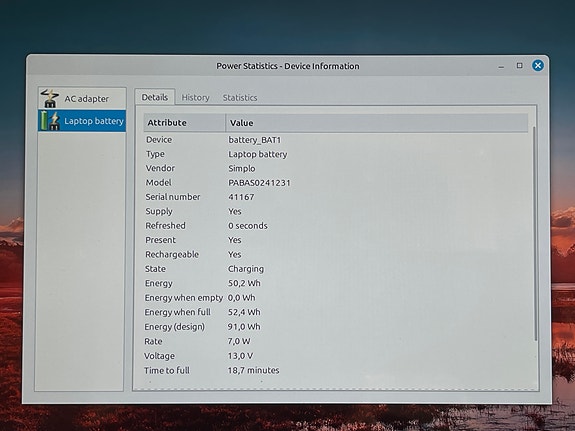Highlight the Energy when full row
This screenshot has height=431, width=575.
click(x=336, y=312)
